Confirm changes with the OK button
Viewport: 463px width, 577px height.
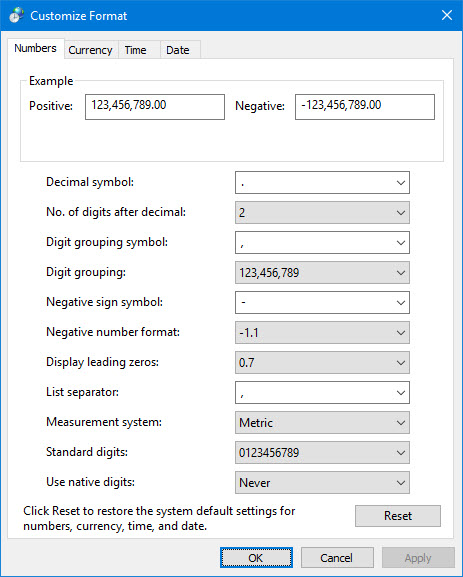click(x=257, y=557)
